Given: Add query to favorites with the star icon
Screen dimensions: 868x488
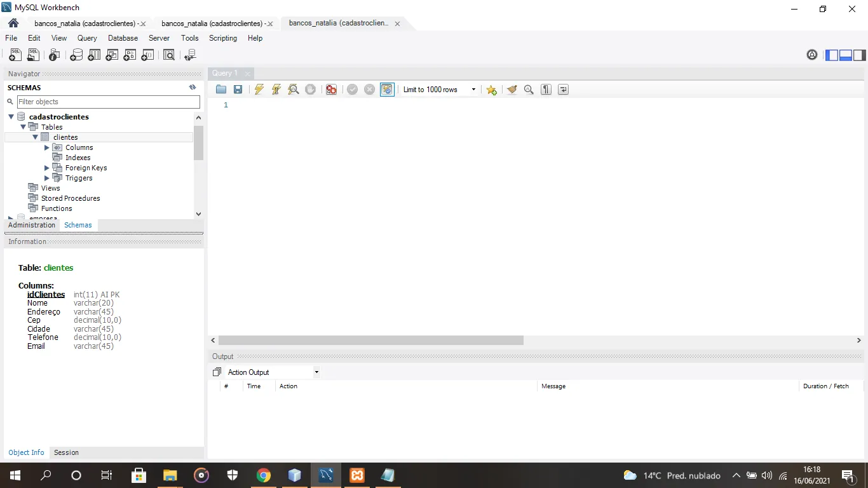Looking at the screenshot, I should [491, 90].
